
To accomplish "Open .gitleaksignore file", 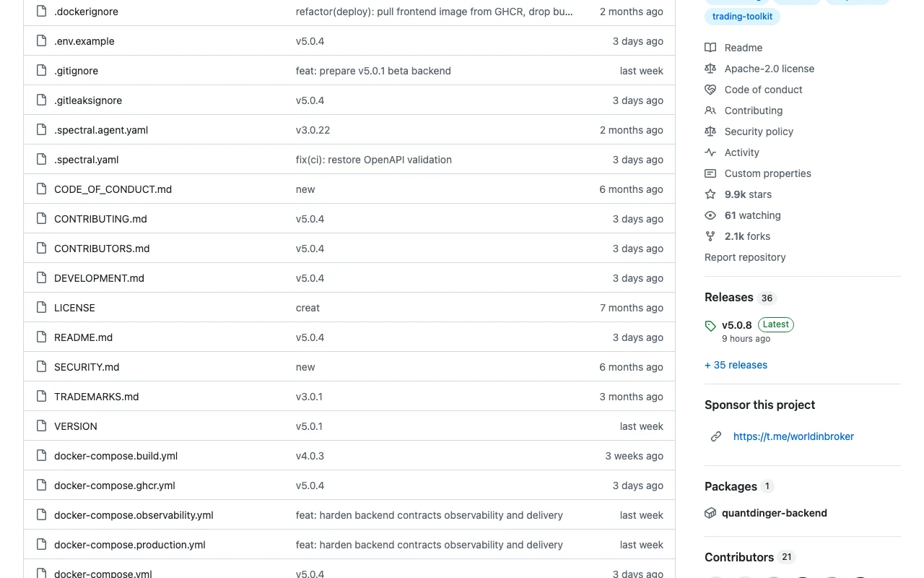I will [x=88, y=100].
